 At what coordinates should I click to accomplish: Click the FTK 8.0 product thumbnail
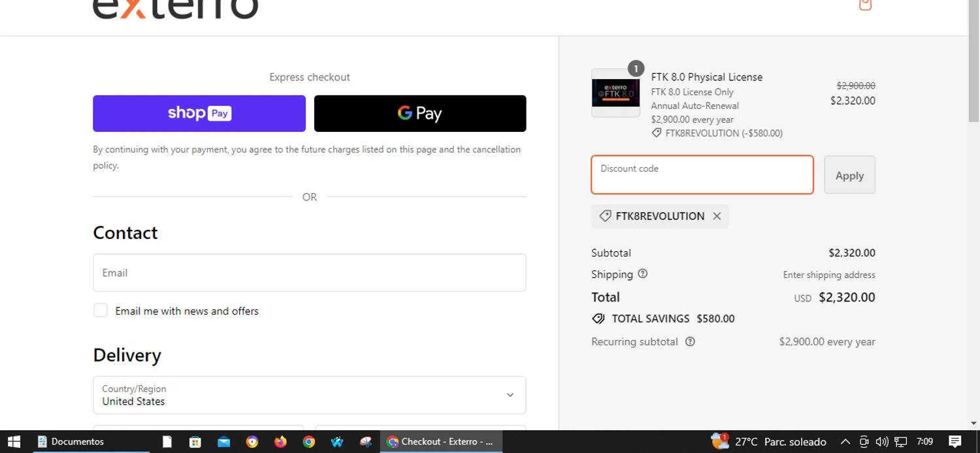(615, 93)
